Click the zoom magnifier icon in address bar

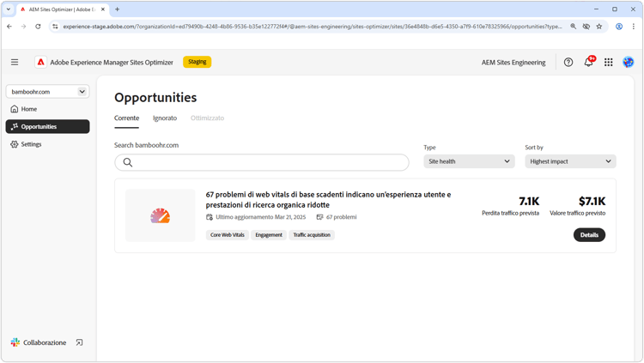click(573, 27)
